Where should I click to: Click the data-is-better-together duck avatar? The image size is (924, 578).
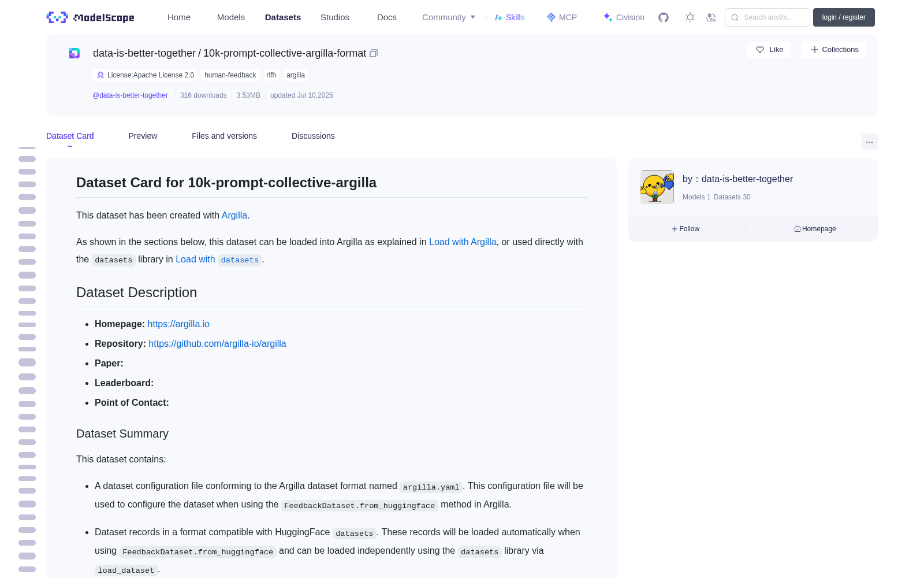[657, 187]
